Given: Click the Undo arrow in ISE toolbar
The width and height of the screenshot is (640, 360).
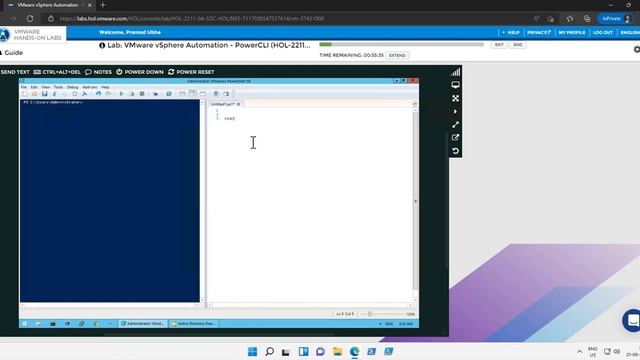Looking at the screenshot, I should pyautogui.click(x=98, y=94).
